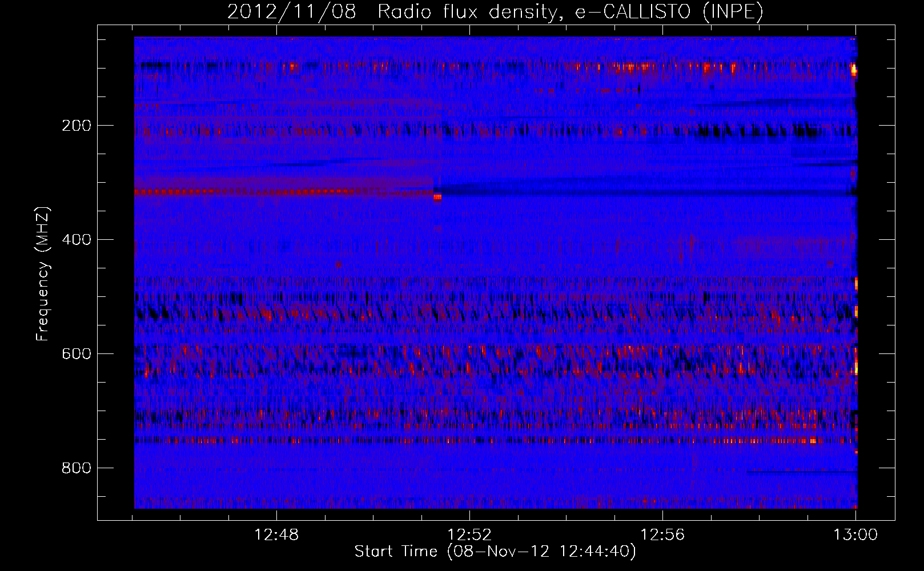Click the 'Start Time (08-Nov-12 12:44:40)' label
This screenshot has width=924, height=571.
coord(495,552)
